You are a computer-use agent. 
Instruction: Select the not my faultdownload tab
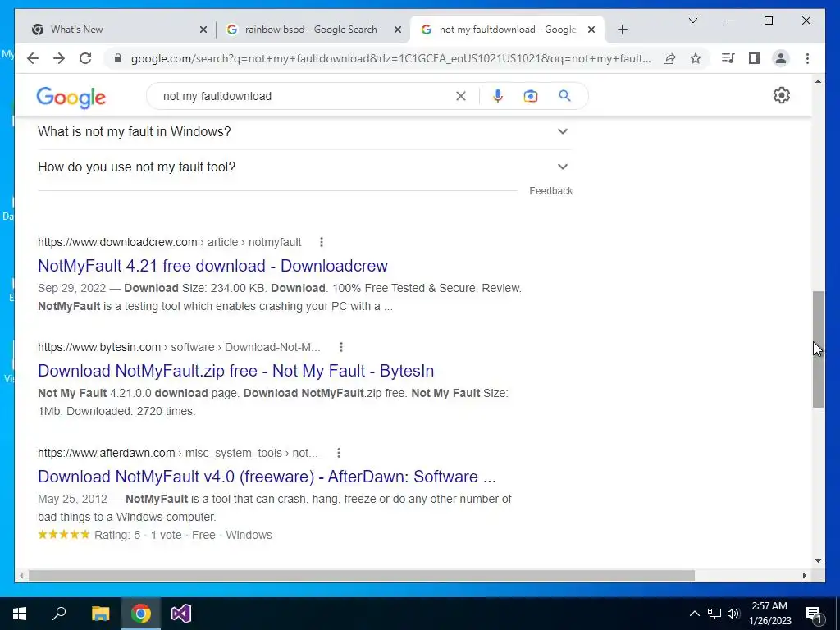coord(506,30)
